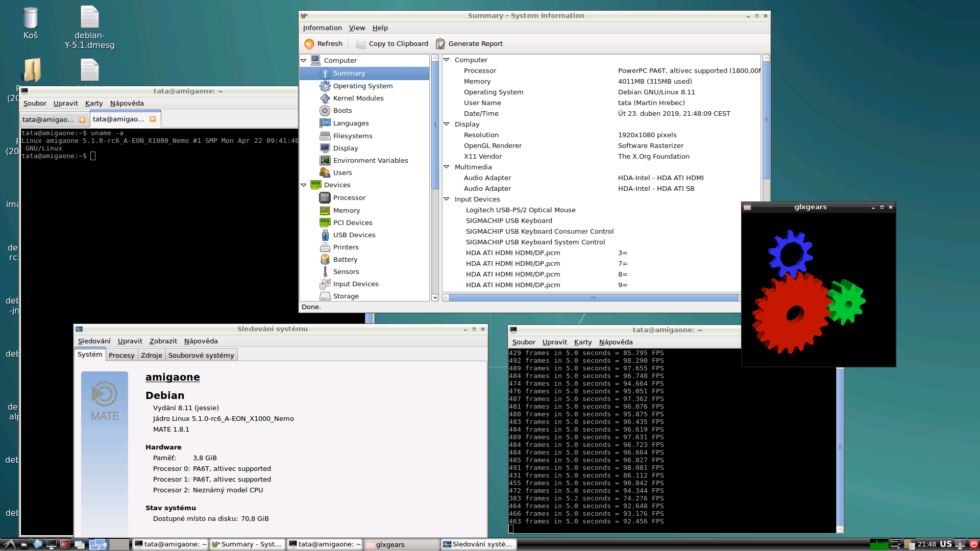Open the Kernel Modules entry
980x551 pixels.
358,98
